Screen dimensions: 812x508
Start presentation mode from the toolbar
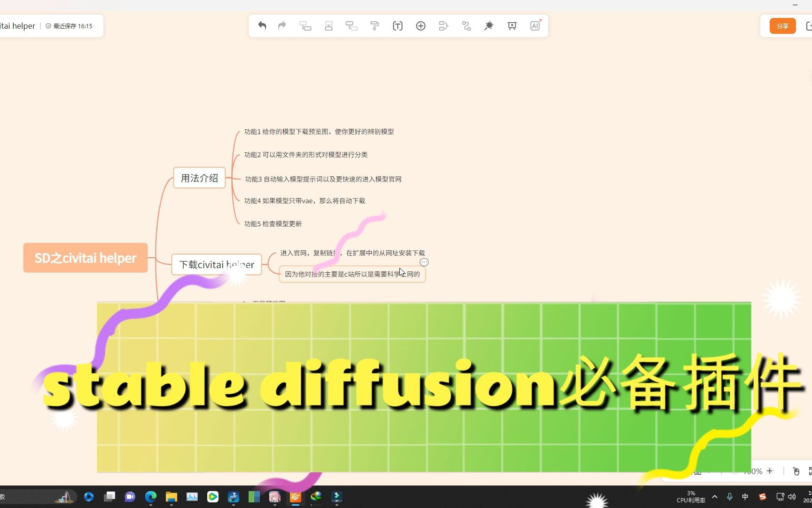pos(512,26)
